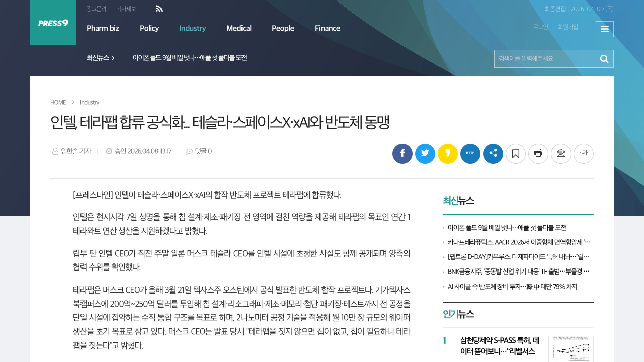Go to Industry breadcrumb
Screen dimensions: 644x362
90,102
